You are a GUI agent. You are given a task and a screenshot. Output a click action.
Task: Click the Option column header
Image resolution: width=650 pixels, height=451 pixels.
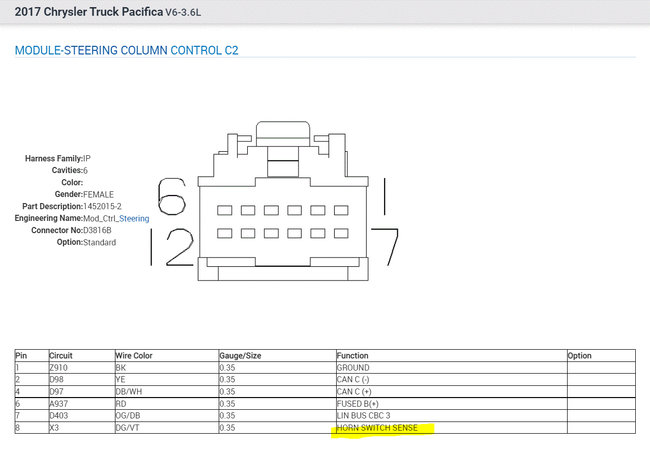[x=601, y=356]
